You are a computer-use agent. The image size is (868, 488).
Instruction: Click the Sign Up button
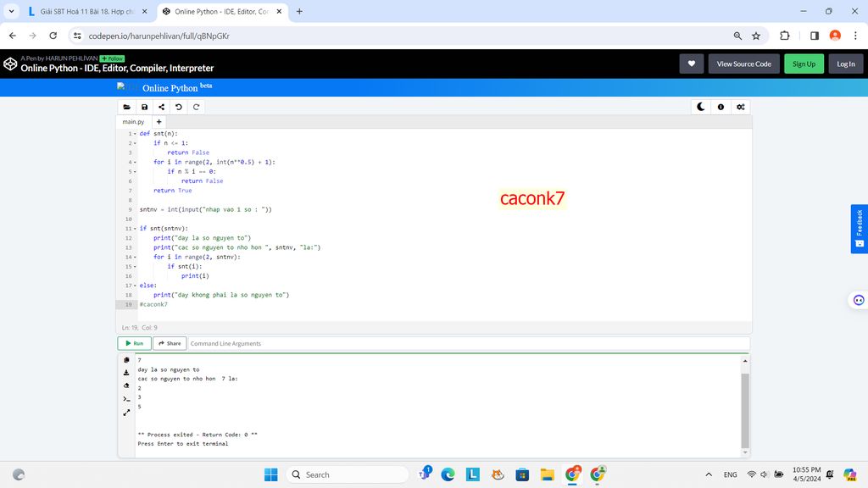[x=804, y=64]
